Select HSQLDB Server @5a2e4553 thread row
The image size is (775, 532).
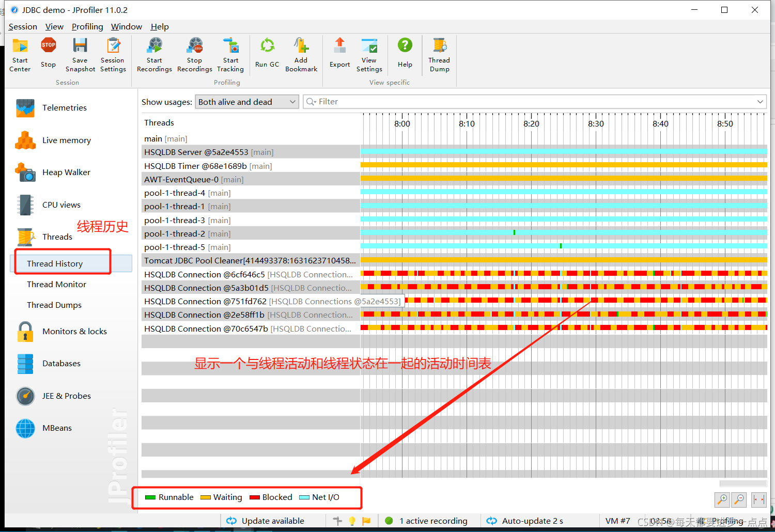(251, 152)
